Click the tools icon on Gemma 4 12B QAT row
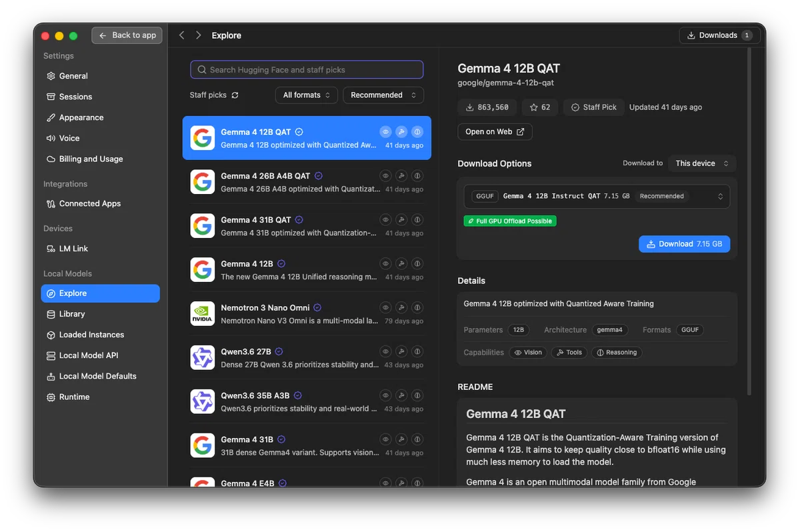Screen dimensions: 800x532 (401, 132)
